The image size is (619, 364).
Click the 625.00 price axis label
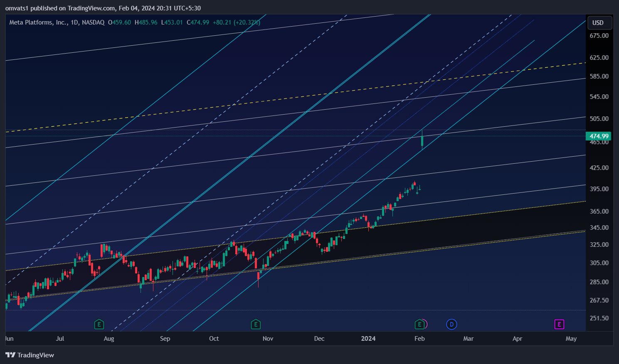click(x=599, y=58)
